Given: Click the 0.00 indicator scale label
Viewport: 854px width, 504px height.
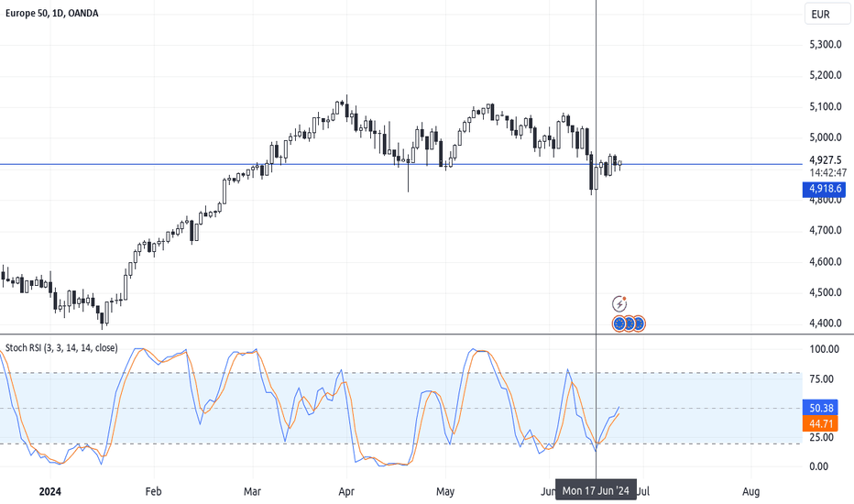Looking at the screenshot, I should 818,466.
